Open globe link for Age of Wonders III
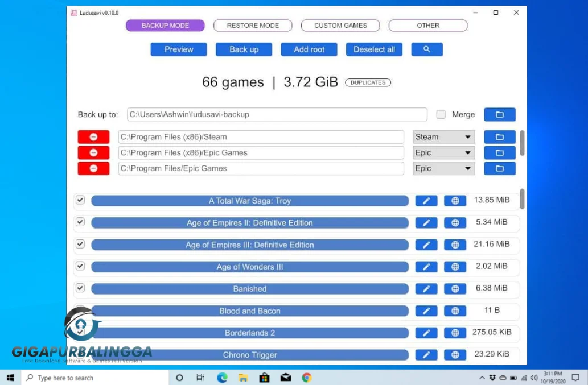 455,267
